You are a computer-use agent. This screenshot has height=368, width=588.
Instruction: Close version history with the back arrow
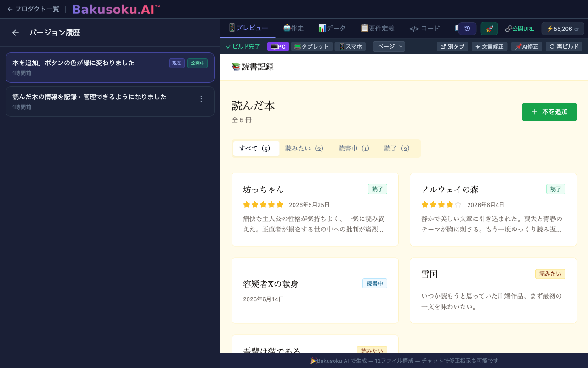[x=16, y=33]
